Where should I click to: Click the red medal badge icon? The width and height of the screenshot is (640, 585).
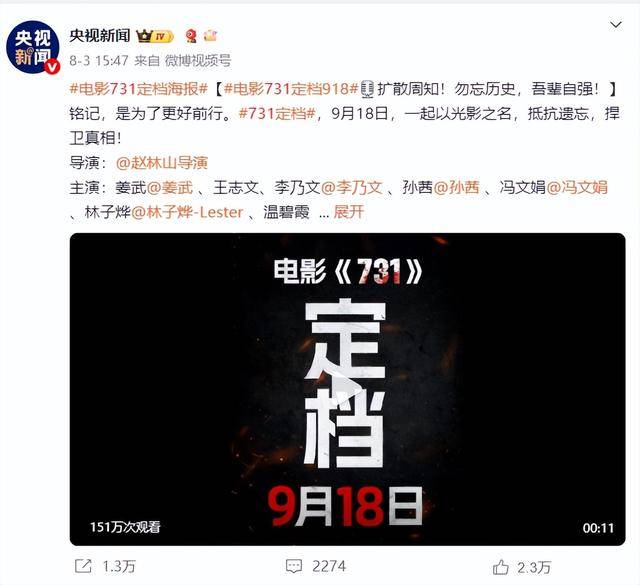(x=191, y=36)
